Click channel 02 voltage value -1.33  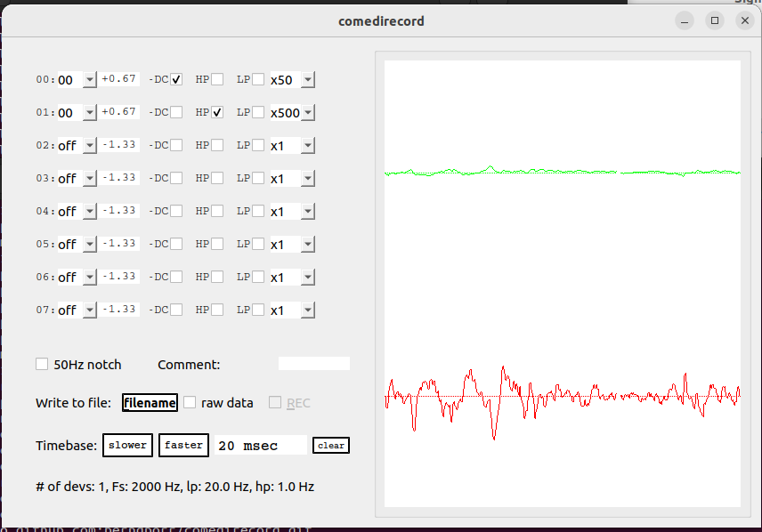[x=119, y=145]
